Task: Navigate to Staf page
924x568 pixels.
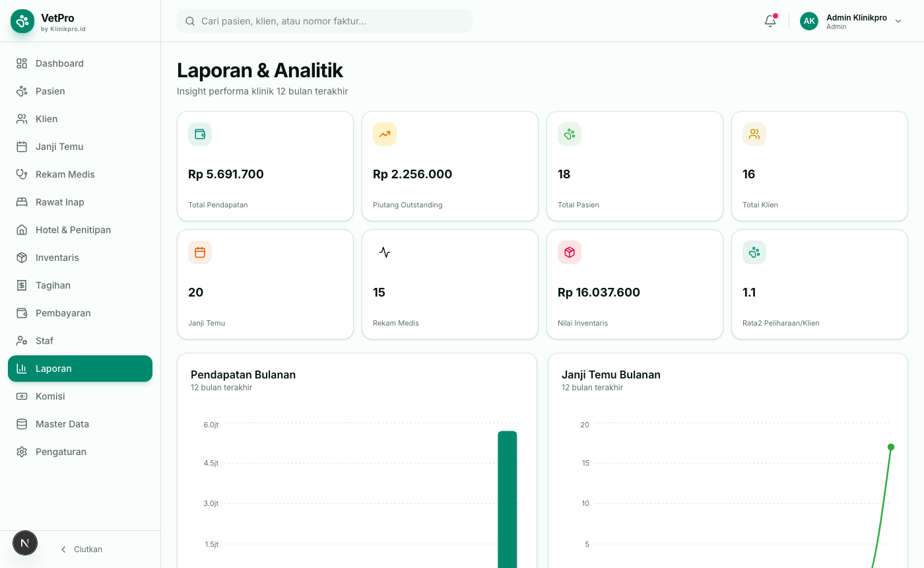Action: click(x=80, y=341)
